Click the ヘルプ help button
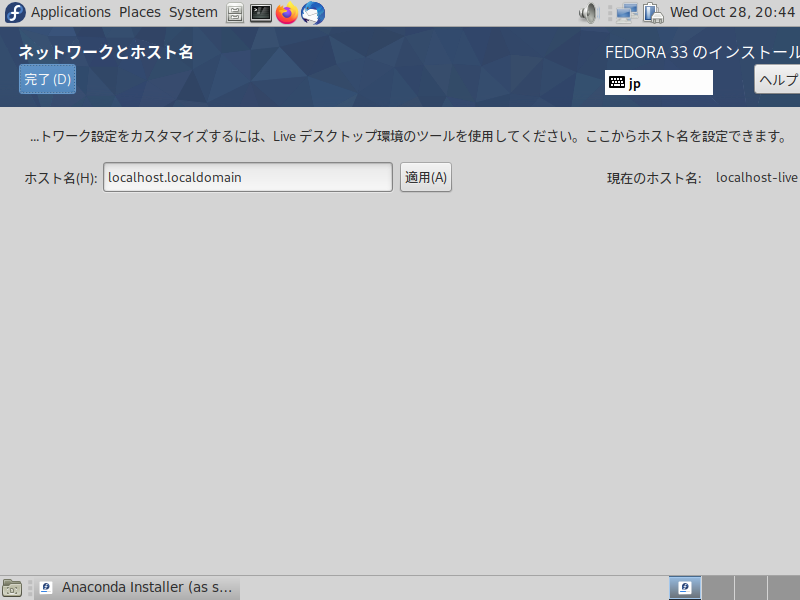The height and width of the screenshot is (600, 800). [x=777, y=79]
